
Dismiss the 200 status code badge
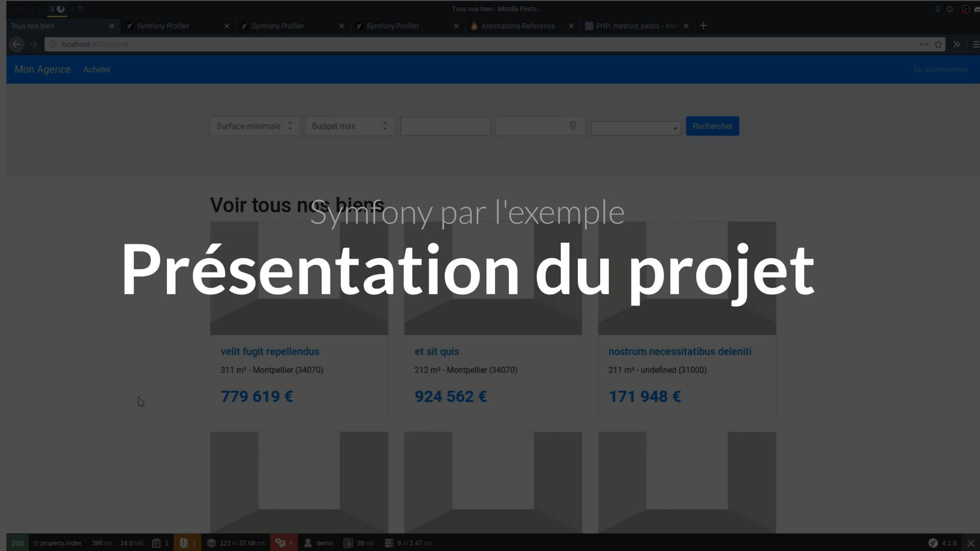pyautogui.click(x=18, y=543)
